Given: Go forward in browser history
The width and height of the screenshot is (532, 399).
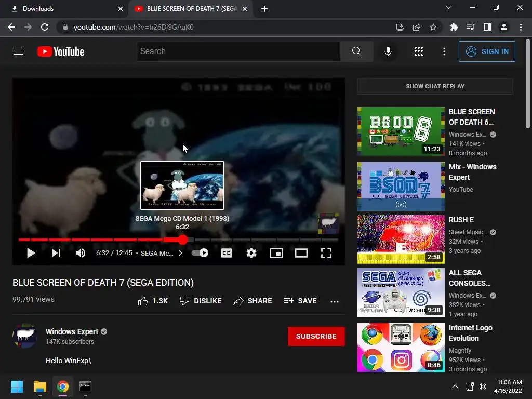Looking at the screenshot, I should pos(28,27).
